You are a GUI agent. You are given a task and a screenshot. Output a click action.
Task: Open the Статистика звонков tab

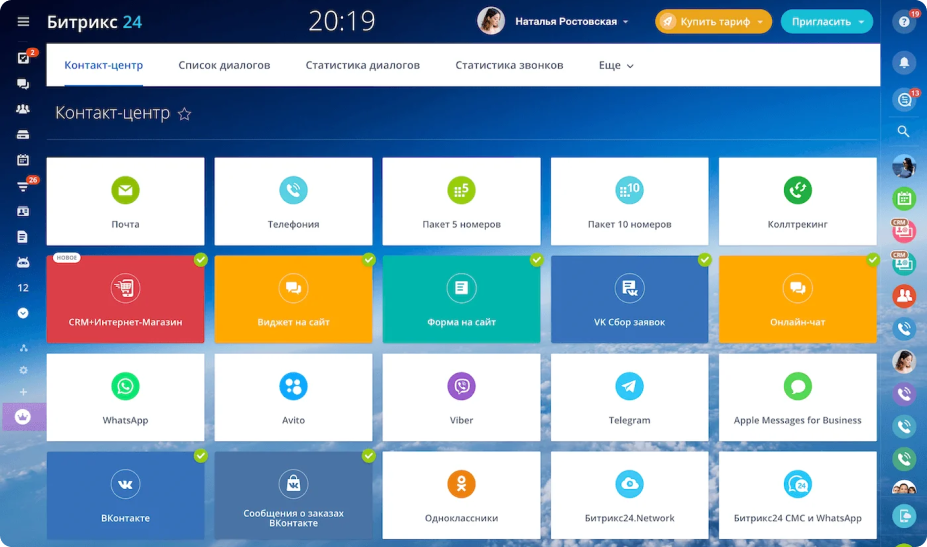pos(509,66)
